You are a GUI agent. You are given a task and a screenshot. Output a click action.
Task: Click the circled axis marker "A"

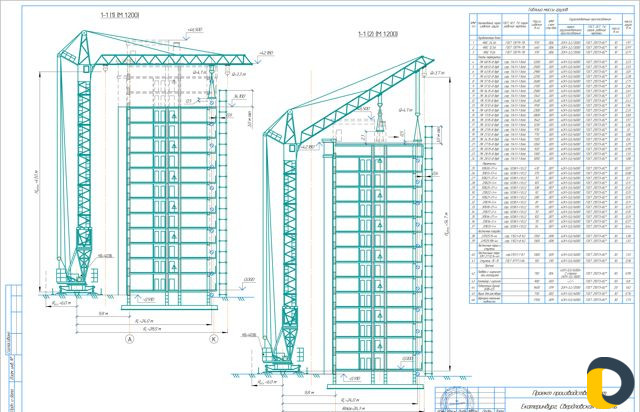click(130, 339)
